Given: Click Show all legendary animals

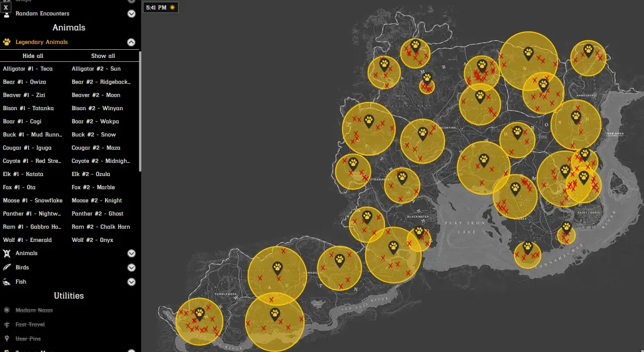Looking at the screenshot, I should [x=103, y=56].
